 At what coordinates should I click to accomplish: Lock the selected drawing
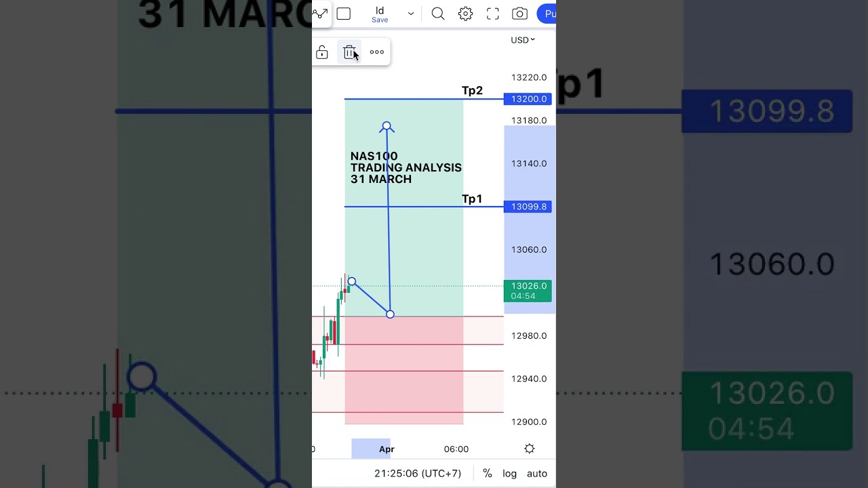[322, 52]
